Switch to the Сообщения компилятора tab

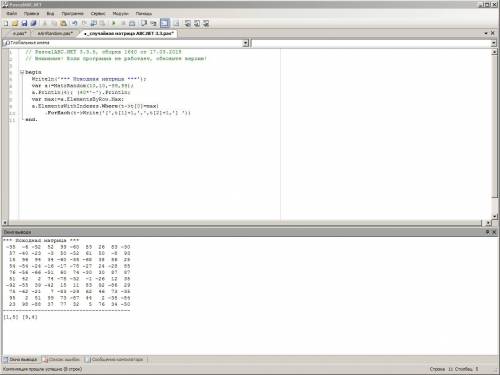(x=114, y=359)
